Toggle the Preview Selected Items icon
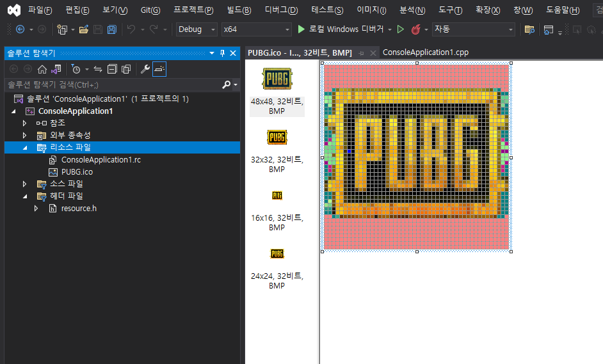Viewport: 603px width, 364px height. pos(159,69)
